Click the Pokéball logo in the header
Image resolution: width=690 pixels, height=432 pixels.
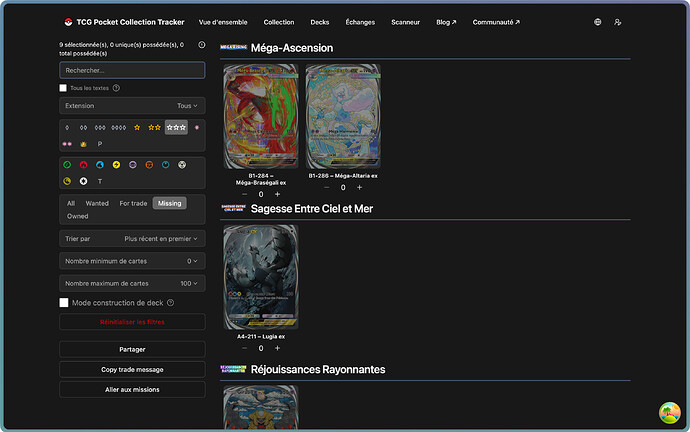point(68,22)
